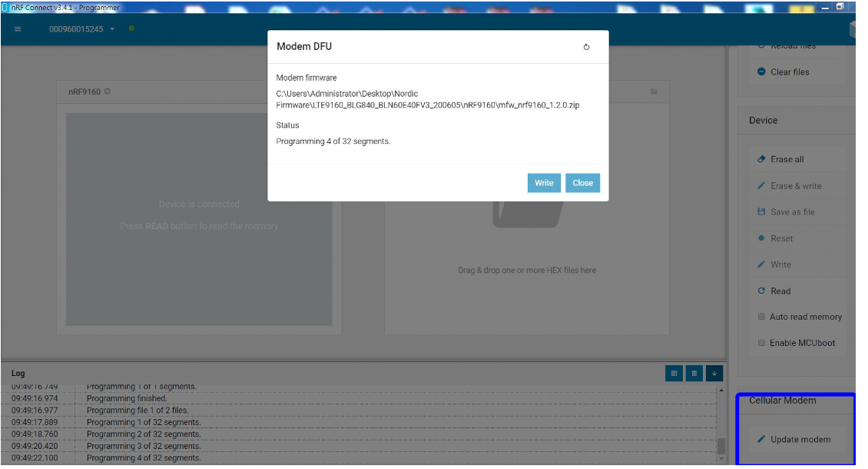Click Update modem under Cellular Modem
The image size is (868, 469).
pos(800,440)
